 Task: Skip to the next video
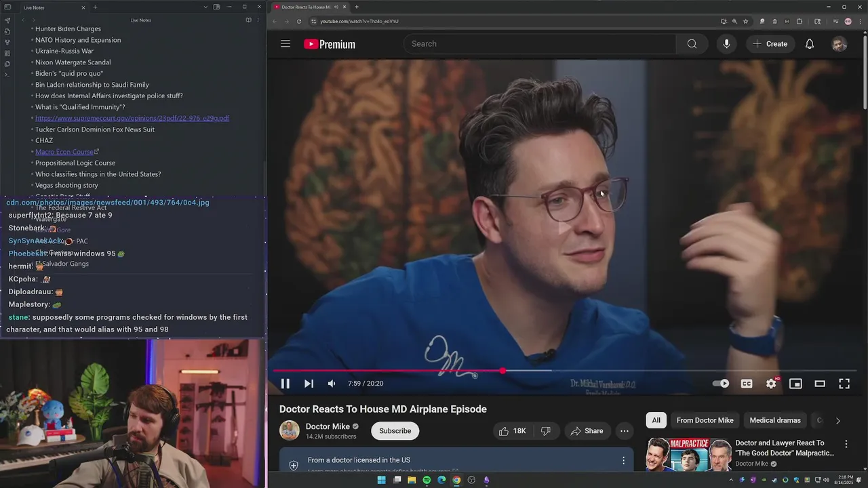[309, 384]
